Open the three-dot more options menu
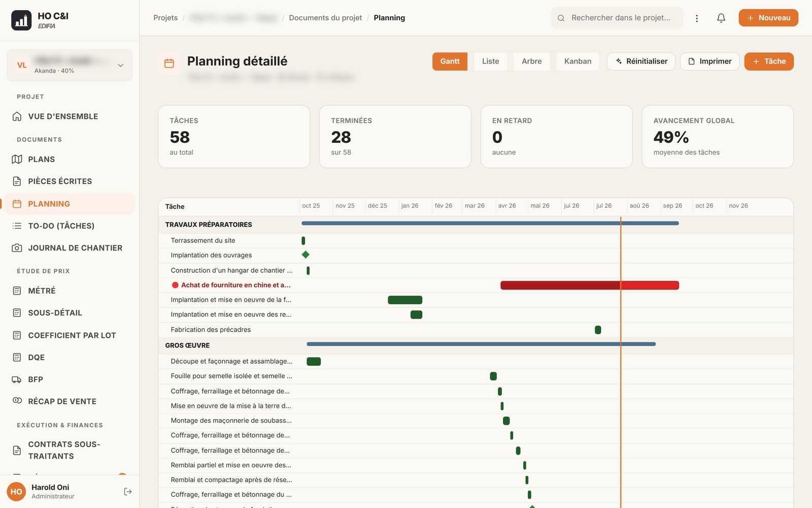The image size is (812, 508). point(697,18)
